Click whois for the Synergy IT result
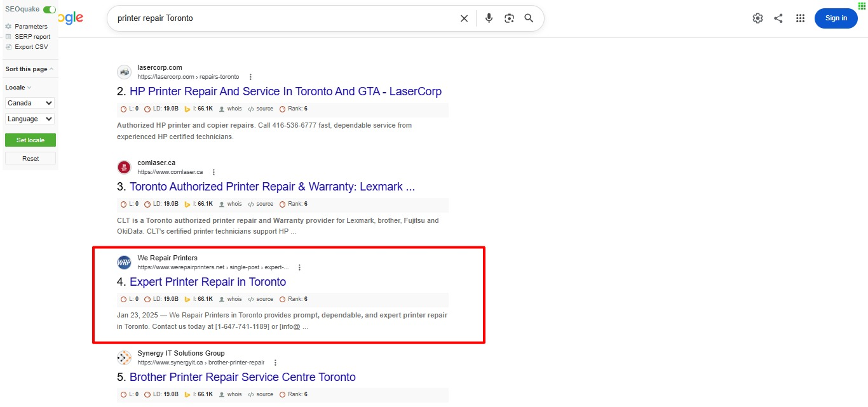The height and width of the screenshot is (407, 868). click(x=231, y=394)
